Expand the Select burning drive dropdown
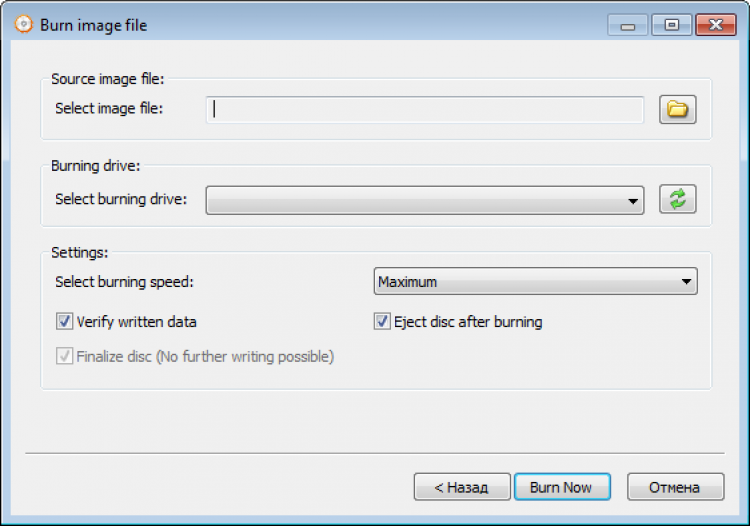Image resolution: width=750 pixels, height=526 pixels. pos(425,200)
